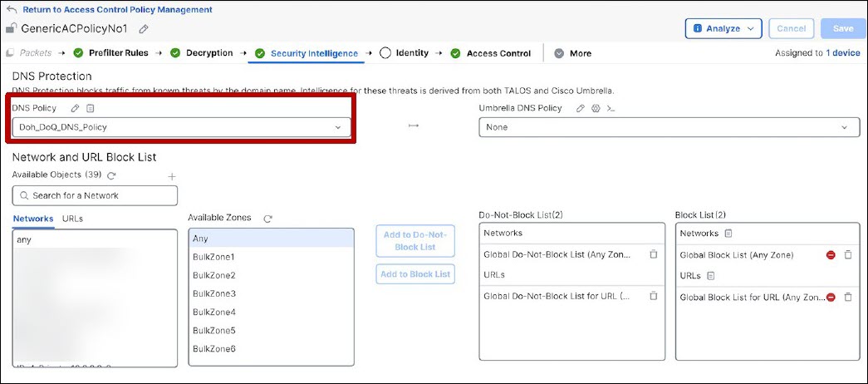Click the Save button
Image resolution: width=868 pixels, height=384 pixels.
click(x=842, y=28)
